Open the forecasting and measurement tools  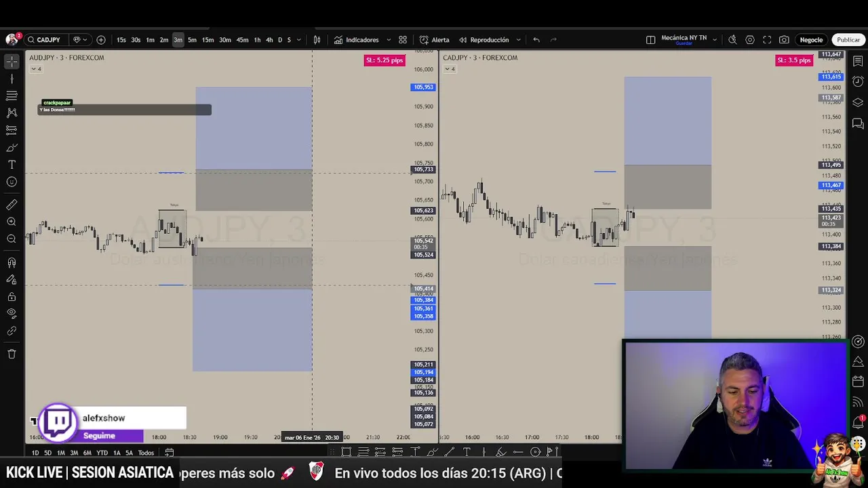12,129
